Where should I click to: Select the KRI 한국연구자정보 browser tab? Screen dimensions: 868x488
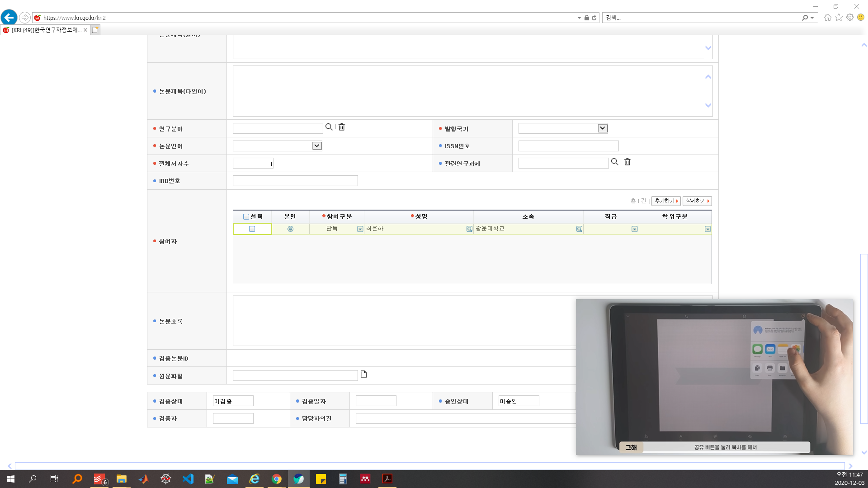pyautogui.click(x=45, y=30)
